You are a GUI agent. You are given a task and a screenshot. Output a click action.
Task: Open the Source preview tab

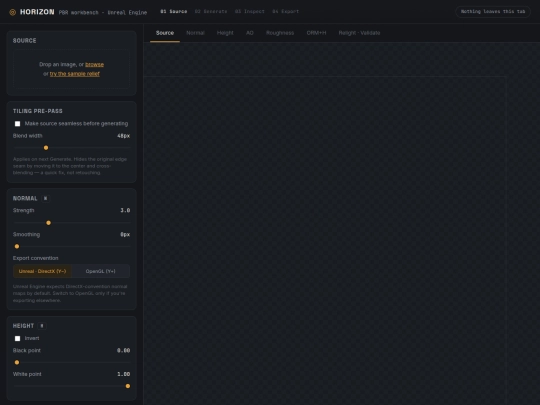[x=165, y=33]
